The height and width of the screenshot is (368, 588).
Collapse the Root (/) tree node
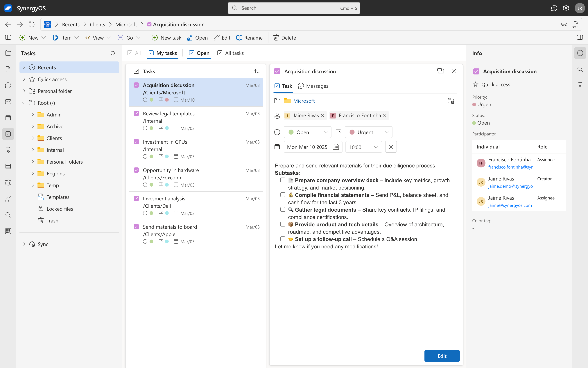(x=24, y=103)
